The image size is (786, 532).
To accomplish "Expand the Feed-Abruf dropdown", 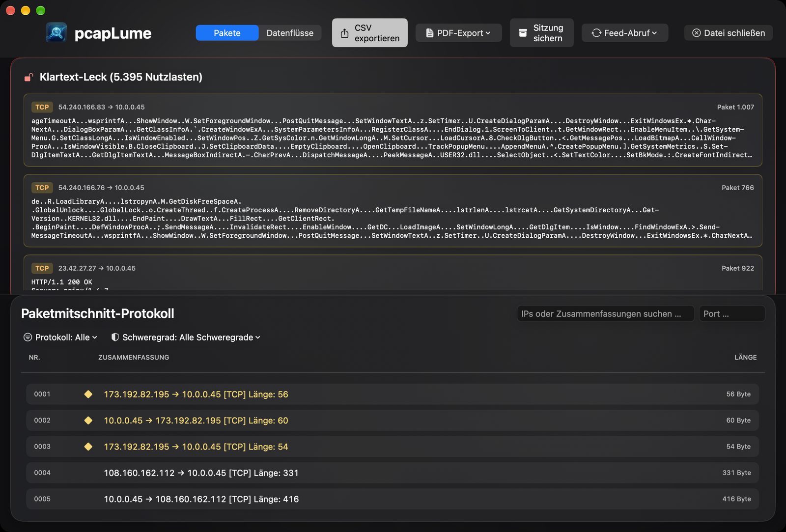I will (625, 33).
